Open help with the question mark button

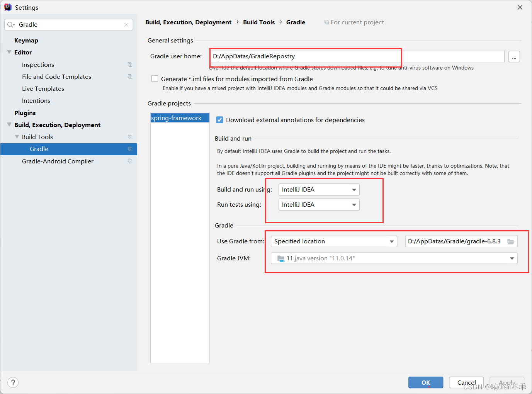tap(13, 382)
